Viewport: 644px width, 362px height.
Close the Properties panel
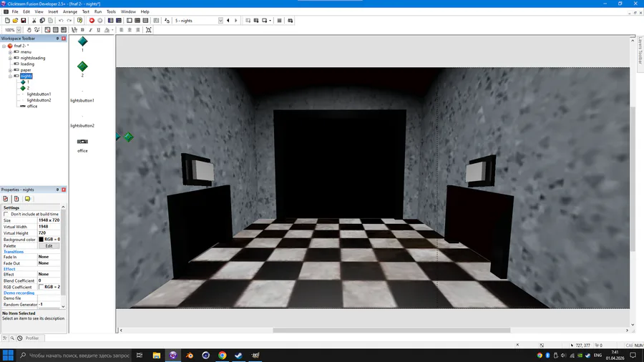64,190
